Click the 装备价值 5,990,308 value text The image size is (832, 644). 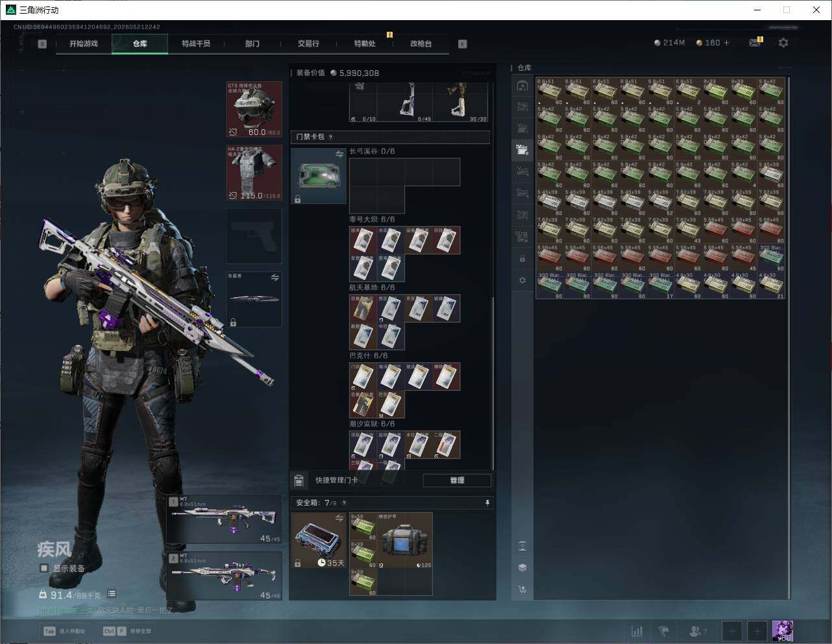337,73
